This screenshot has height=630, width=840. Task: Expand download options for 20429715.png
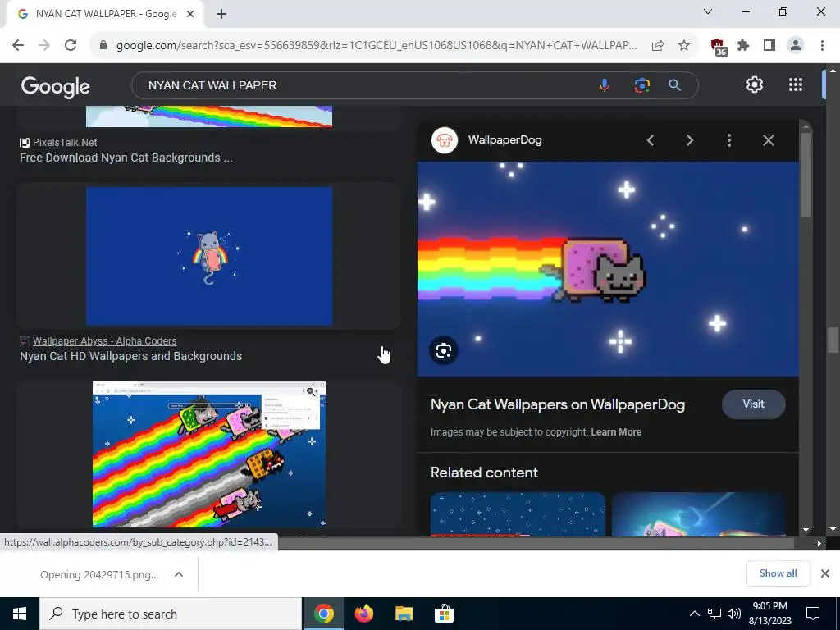pos(179,574)
